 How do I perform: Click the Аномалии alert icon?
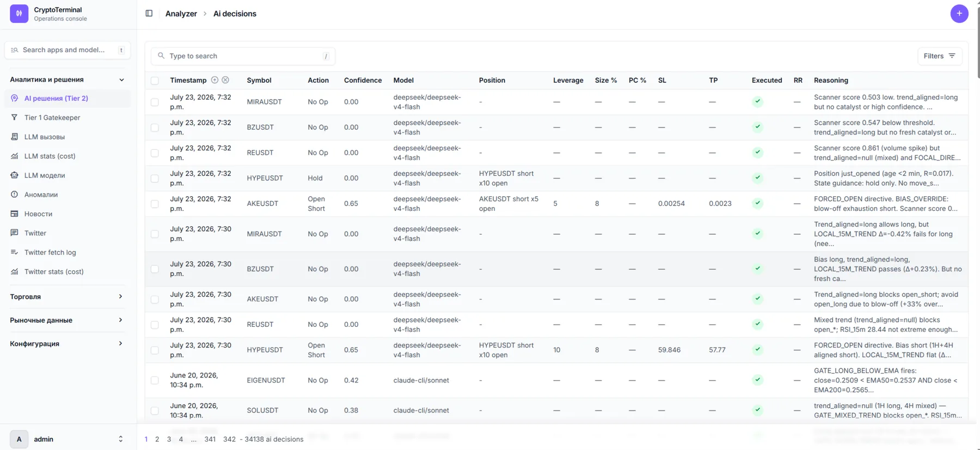pyautogui.click(x=15, y=194)
